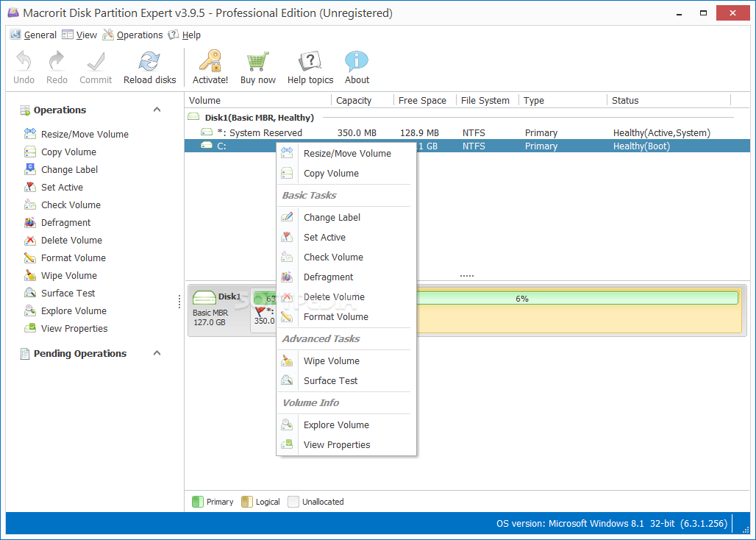Sort by the Capacity column header
This screenshot has height=540, width=756.
(x=363, y=100)
